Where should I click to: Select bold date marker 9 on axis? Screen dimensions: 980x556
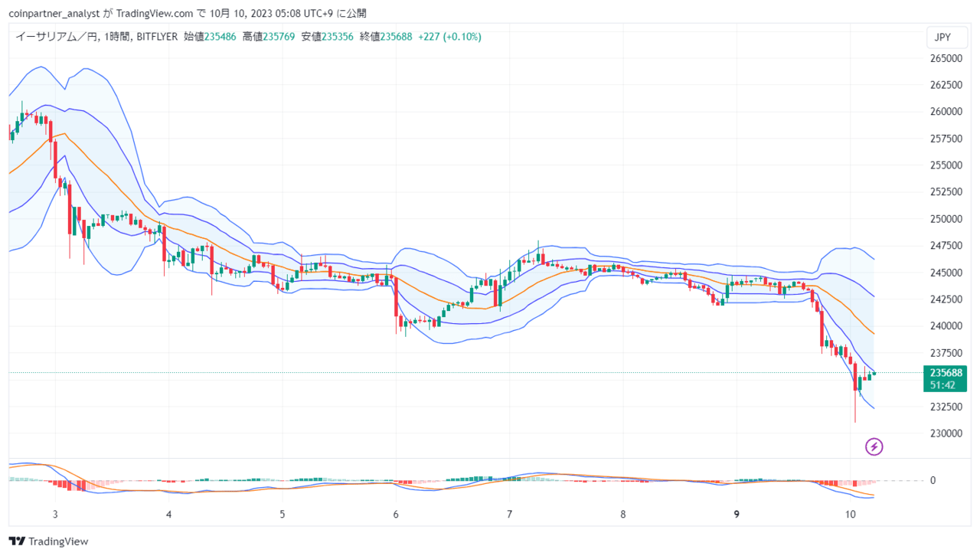[x=737, y=515]
